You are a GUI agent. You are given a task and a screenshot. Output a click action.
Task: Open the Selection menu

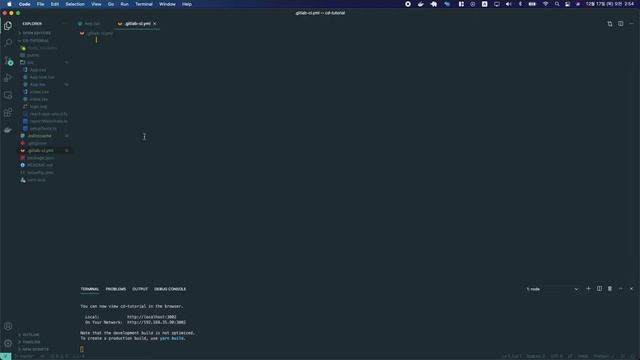click(x=75, y=4)
